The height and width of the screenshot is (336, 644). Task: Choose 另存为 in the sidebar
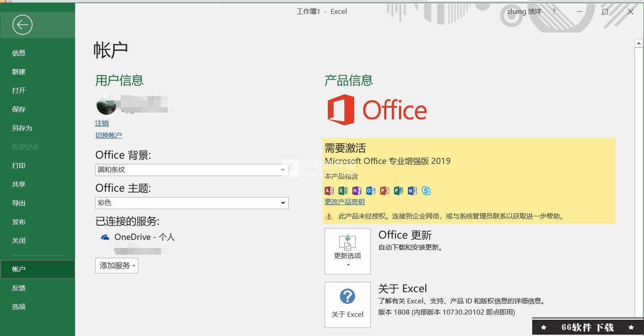tap(38, 128)
